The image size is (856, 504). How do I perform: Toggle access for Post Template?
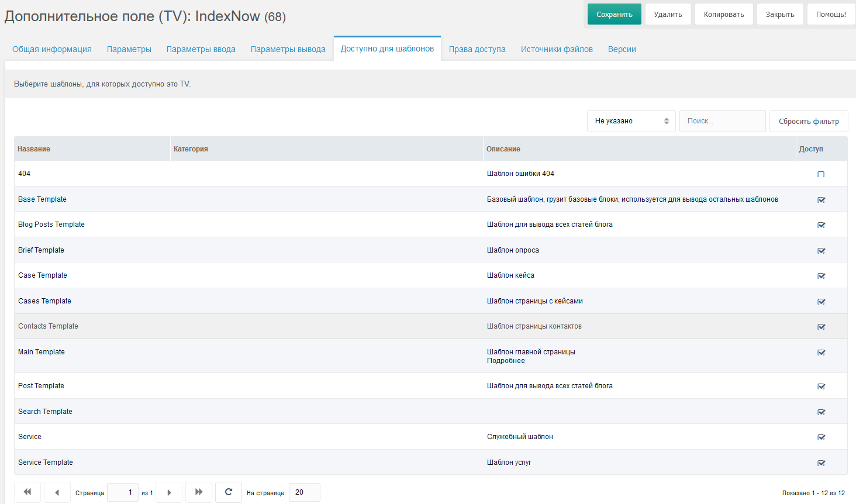click(x=821, y=386)
